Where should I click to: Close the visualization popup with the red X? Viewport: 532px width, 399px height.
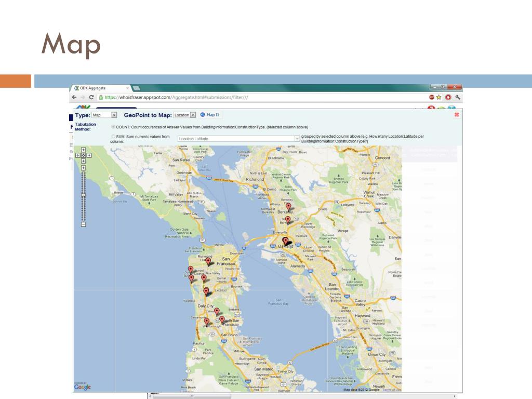coord(457,115)
